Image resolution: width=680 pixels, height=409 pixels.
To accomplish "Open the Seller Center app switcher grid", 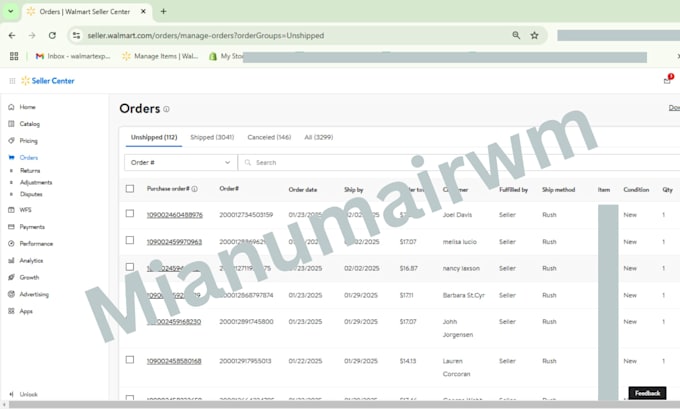I will [x=12, y=81].
